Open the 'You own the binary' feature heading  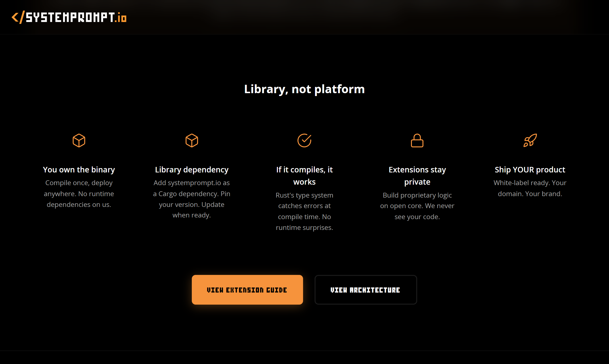coord(79,170)
